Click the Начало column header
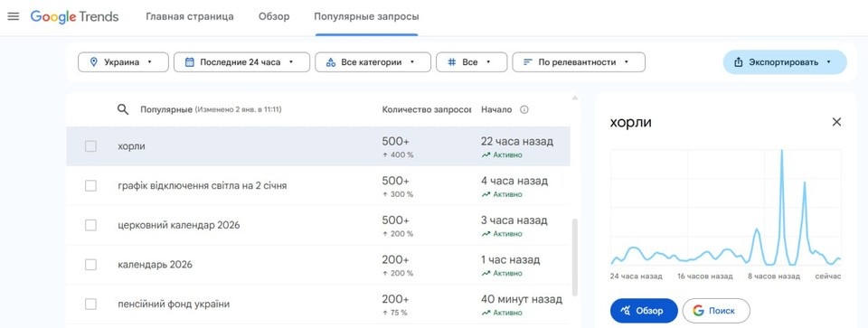The image size is (868, 328). (x=496, y=109)
